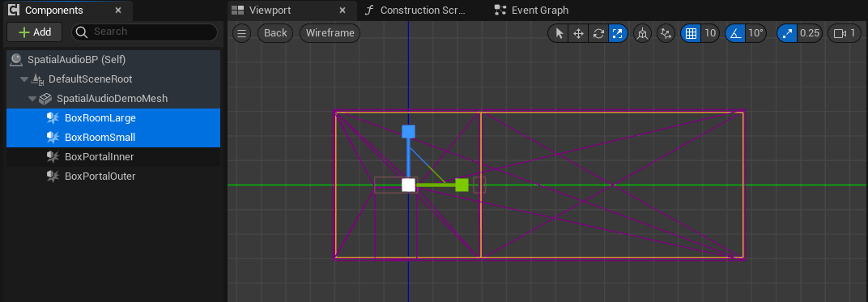This screenshot has height=302, width=868.
Task: Activate the Scale tool
Action: coord(617,33)
